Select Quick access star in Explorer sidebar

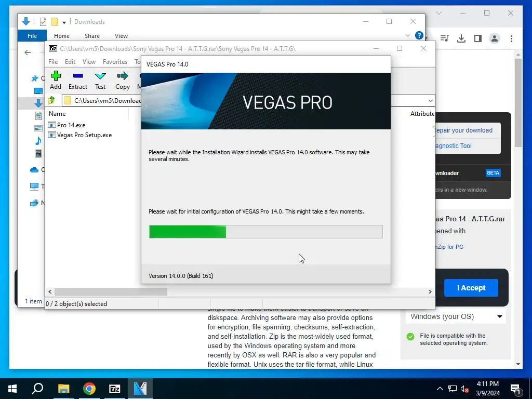point(35,78)
